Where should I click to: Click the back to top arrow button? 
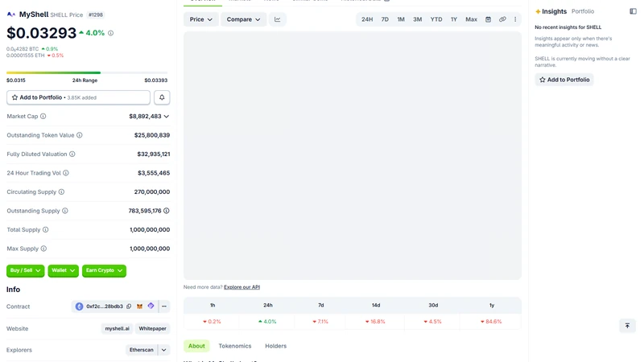click(627, 326)
